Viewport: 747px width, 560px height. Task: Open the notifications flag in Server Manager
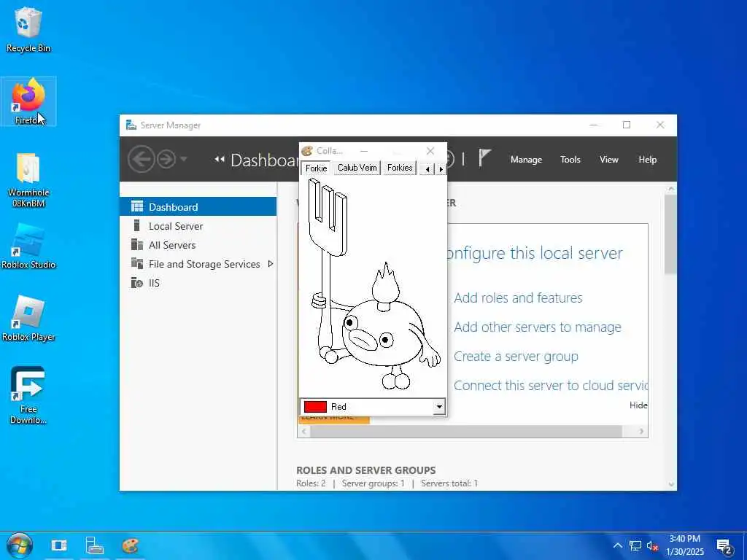(484, 157)
